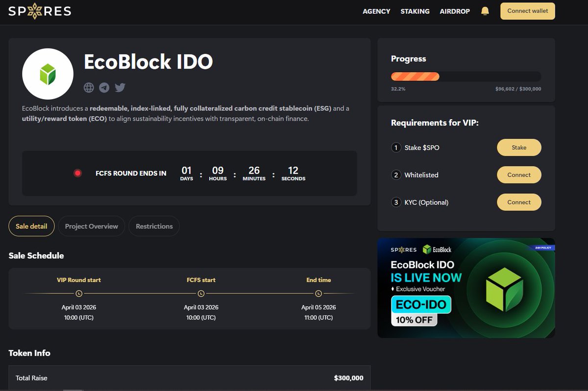Click the KYC (Optional) requirement text
Viewport: 588px width, 391px height.
(x=426, y=202)
